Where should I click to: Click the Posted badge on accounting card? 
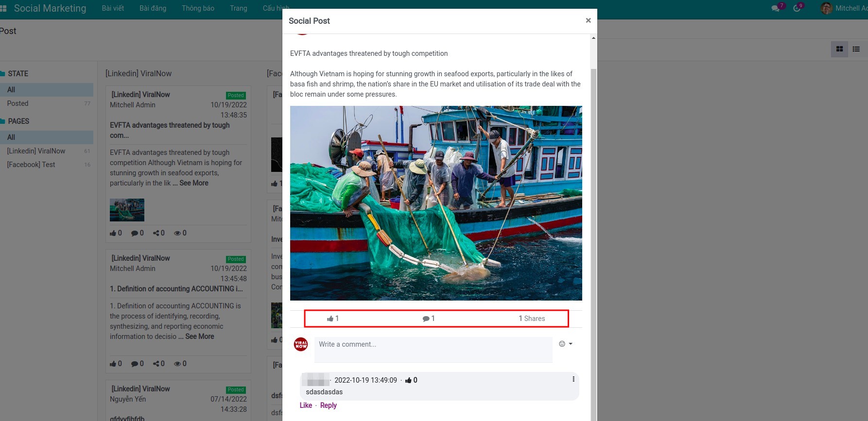point(236,259)
